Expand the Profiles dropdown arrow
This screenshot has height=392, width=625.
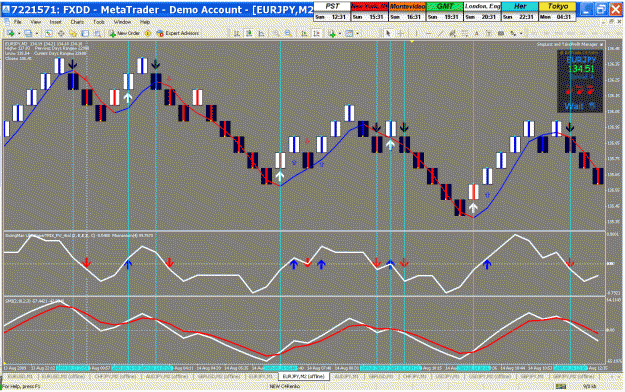[x=36, y=33]
